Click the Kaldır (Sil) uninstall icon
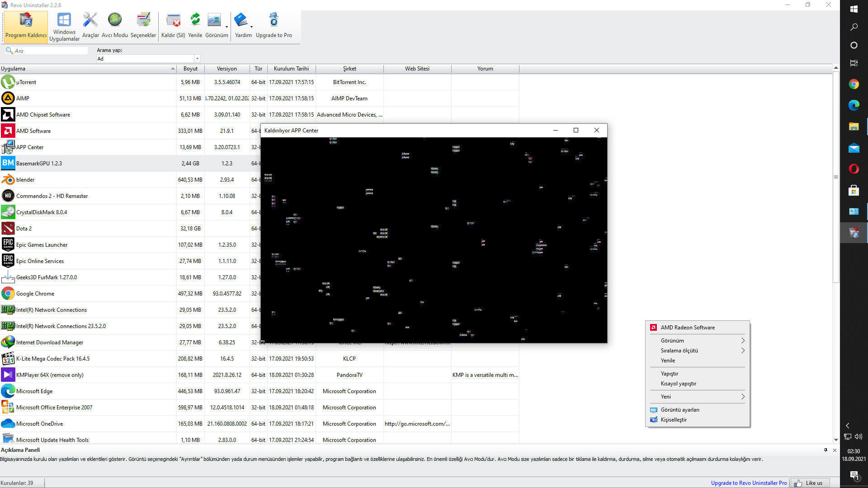The image size is (868, 488). (x=173, y=26)
